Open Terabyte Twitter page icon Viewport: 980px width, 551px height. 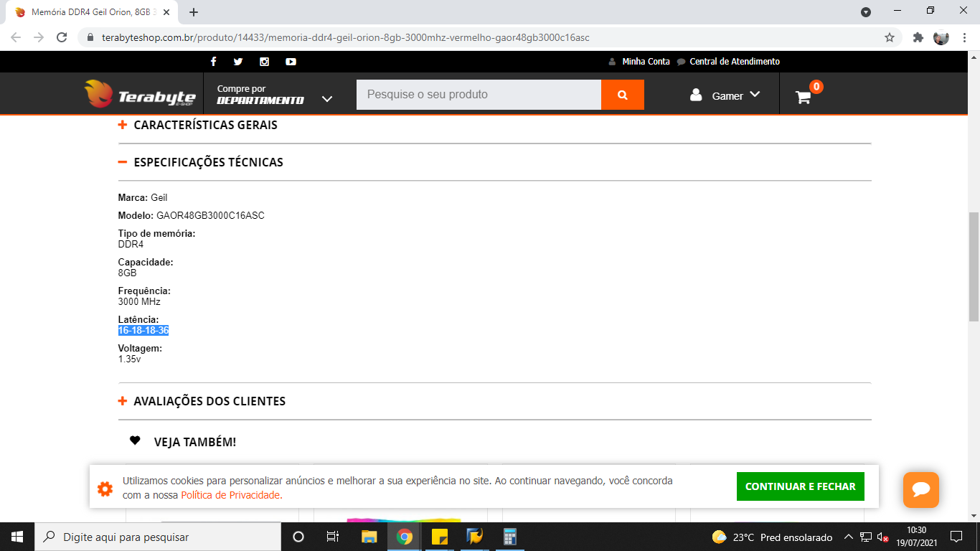tap(238, 62)
